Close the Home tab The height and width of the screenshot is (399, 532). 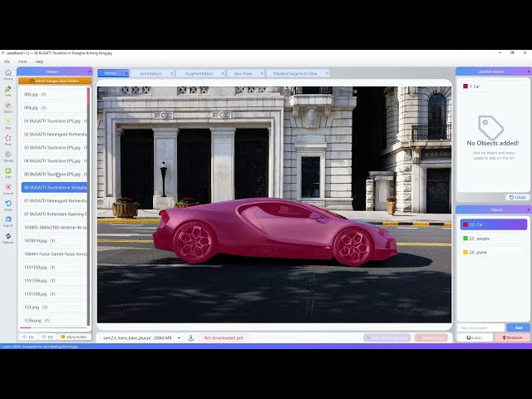[126, 73]
